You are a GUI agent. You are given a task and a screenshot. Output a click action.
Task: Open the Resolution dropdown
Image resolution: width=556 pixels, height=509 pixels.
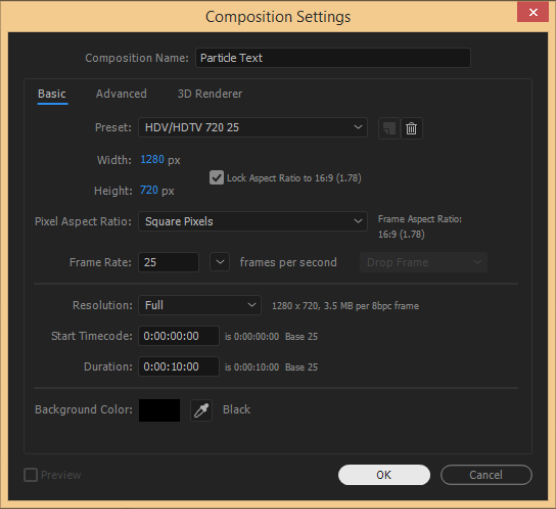200,305
